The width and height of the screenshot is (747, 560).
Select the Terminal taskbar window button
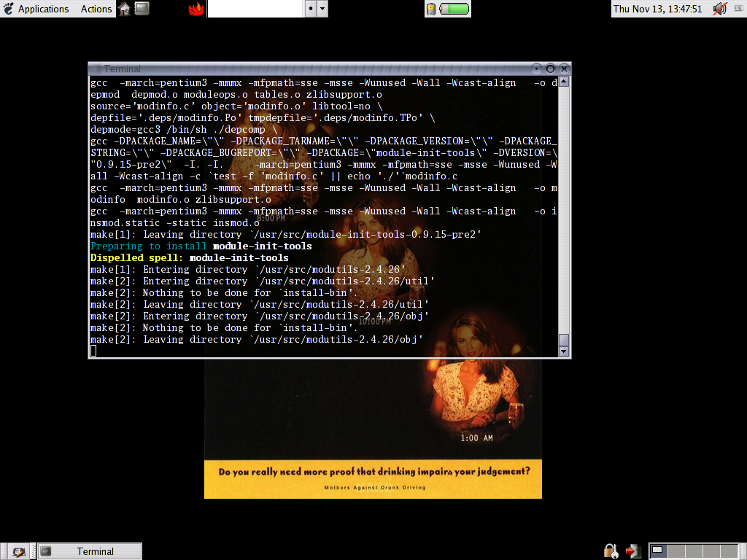point(89,551)
